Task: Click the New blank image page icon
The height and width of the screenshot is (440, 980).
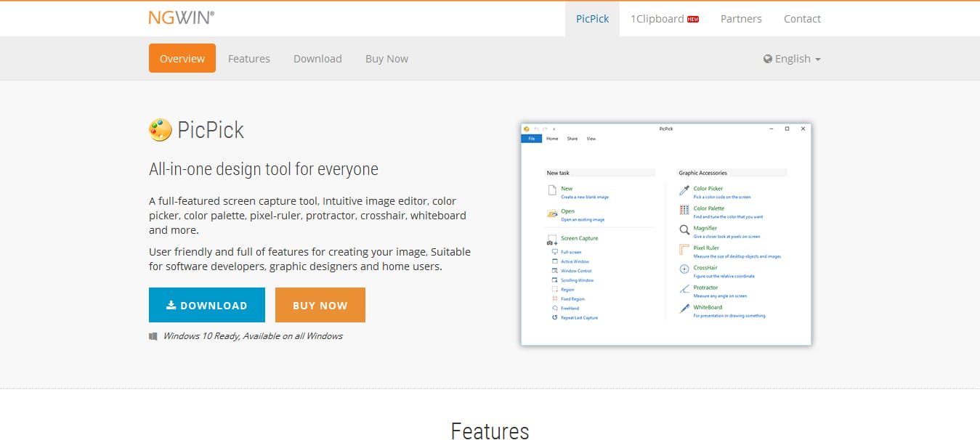Action: pyautogui.click(x=551, y=191)
